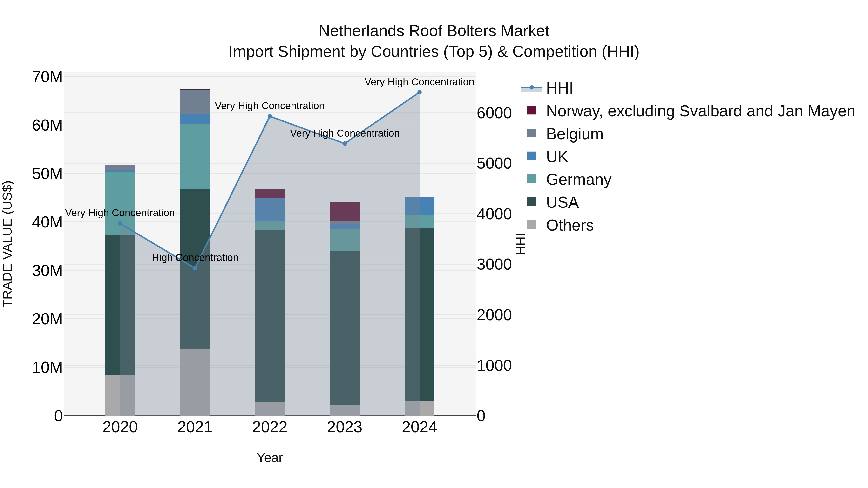Image resolution: width=868 pixels, height=488 pixels.
Task: Click the 6000 HHI axis tick label
Action: click(x=494, y=113)
